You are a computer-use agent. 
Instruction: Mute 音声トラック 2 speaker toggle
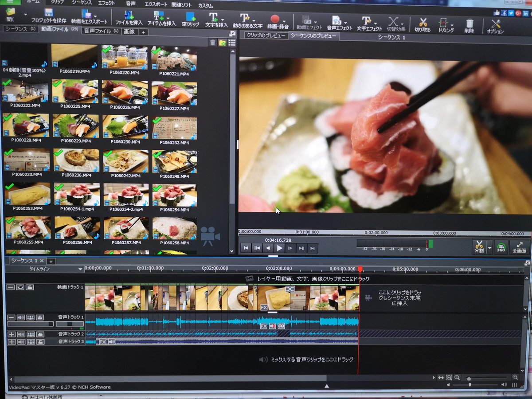point(21,334)
